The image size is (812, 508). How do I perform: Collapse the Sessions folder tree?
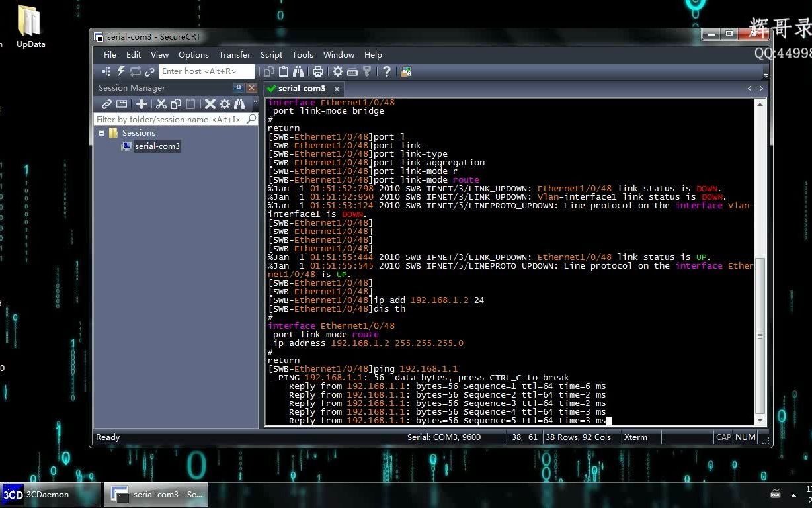pos(101,133)
